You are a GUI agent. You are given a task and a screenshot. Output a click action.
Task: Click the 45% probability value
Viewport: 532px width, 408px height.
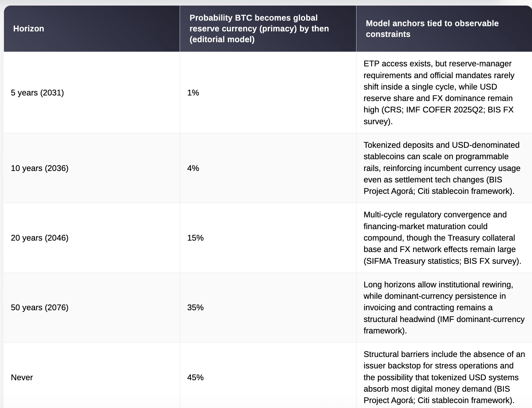(195, 378)
